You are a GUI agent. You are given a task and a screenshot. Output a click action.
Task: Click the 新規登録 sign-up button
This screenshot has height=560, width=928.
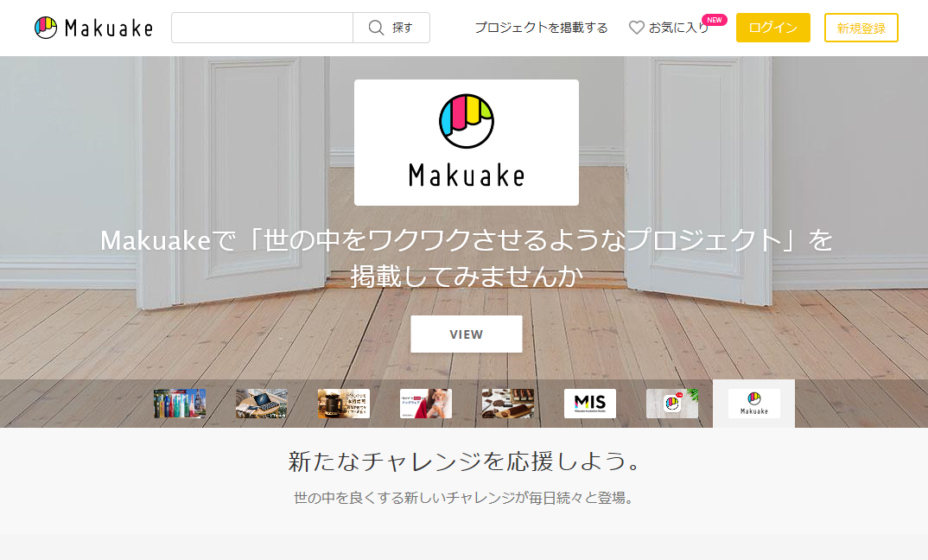point(861,28)
